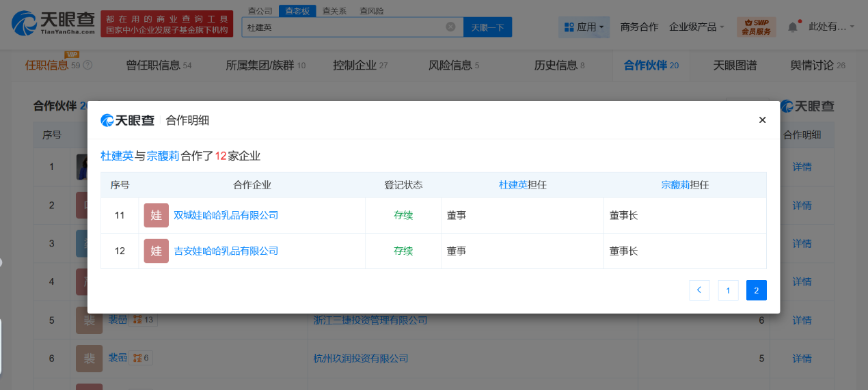Open 详情 for partner row 4

(802, 281)
